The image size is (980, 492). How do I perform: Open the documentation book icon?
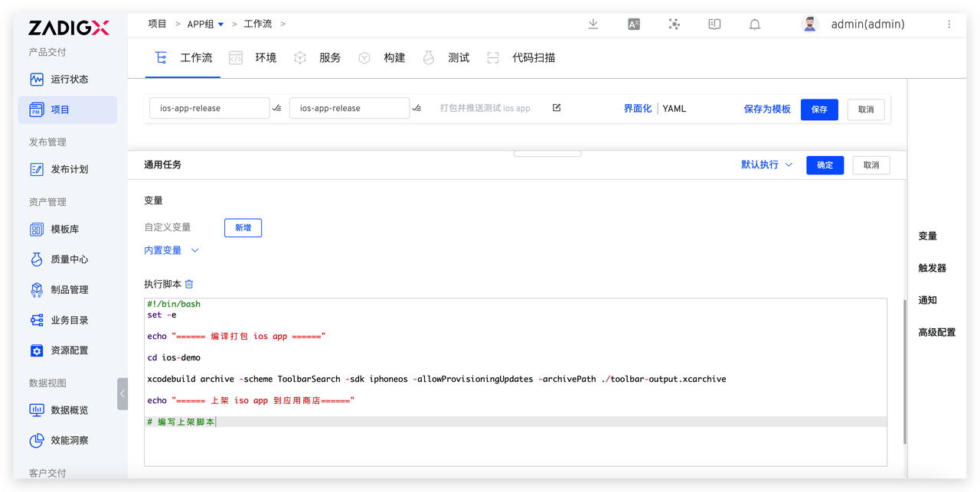click(714, 24)
